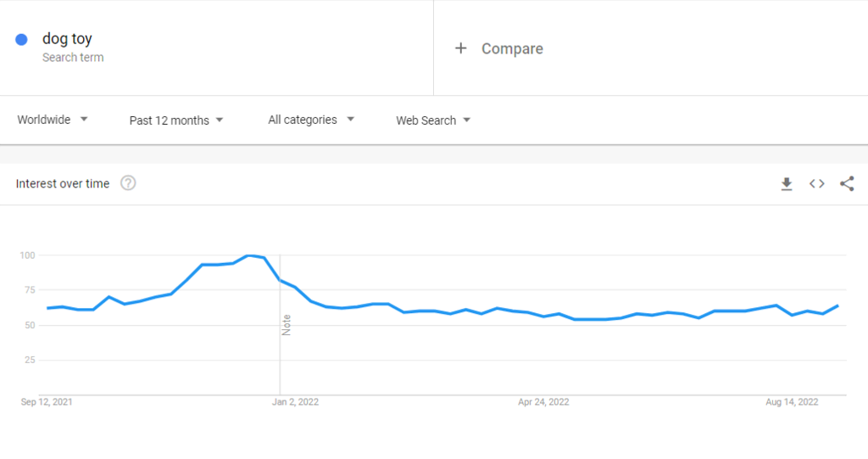Edit the dog toy search term
The image size is (868, 459).
tap(67, 39)
